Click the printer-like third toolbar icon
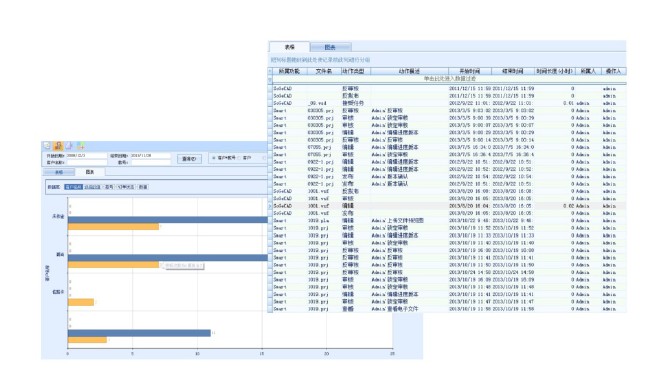Viewport: 657px width, 384px height. click(69, 145)
